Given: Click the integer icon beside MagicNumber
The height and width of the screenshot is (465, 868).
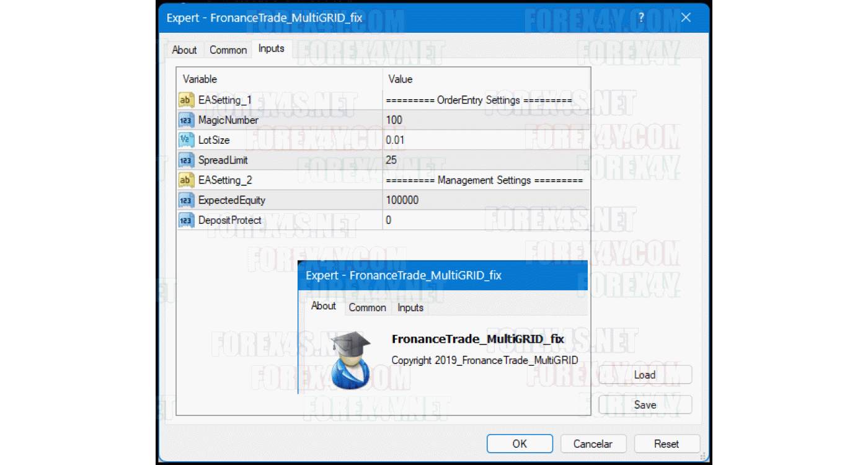Looking at the screenshot, I should click(x=186, y=120).
